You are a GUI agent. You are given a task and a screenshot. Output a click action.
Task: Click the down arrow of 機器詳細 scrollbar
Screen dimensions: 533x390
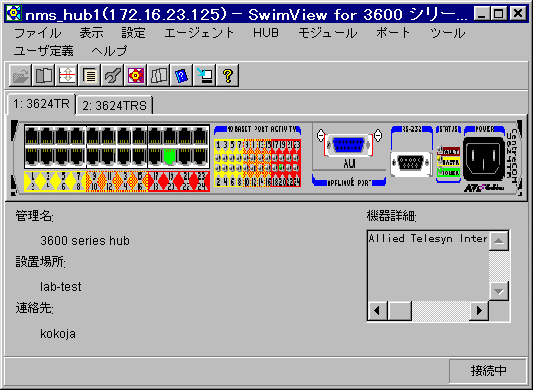click(x=499, y=291)
